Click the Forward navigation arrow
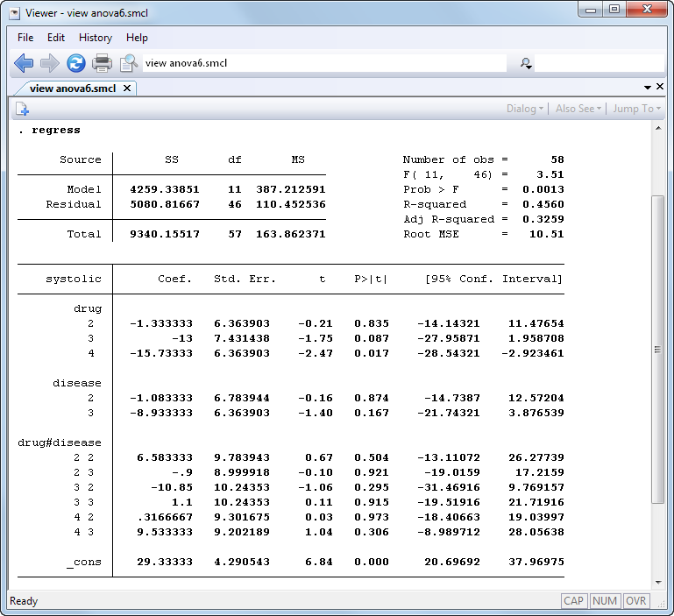 [50, 63]
